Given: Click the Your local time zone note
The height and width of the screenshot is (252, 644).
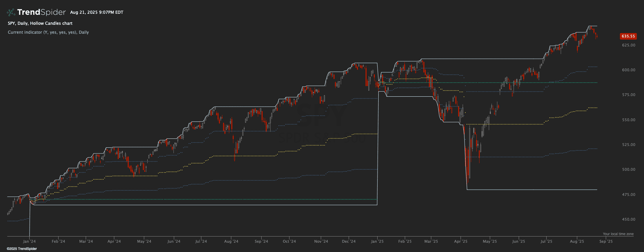Looking at the screenshot, I should [618, 234].
